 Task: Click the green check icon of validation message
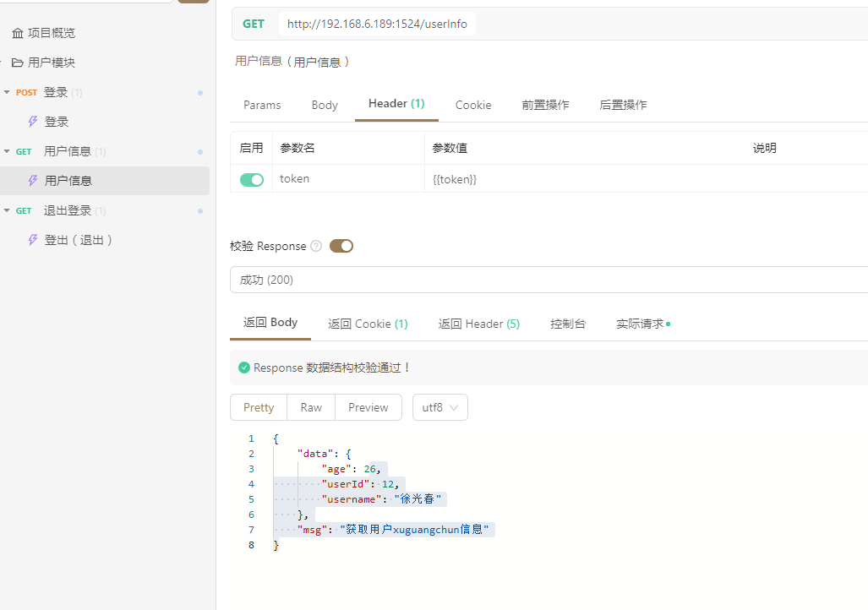coord(244,368)
